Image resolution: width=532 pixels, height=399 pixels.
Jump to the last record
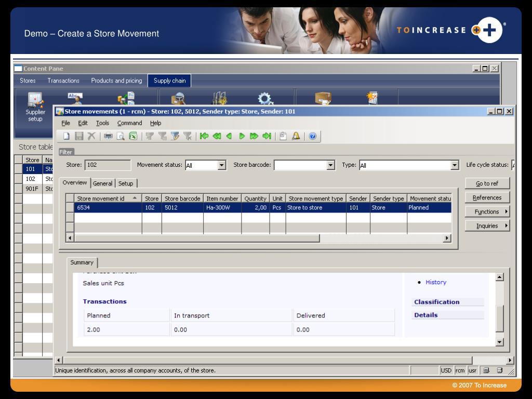267,136
